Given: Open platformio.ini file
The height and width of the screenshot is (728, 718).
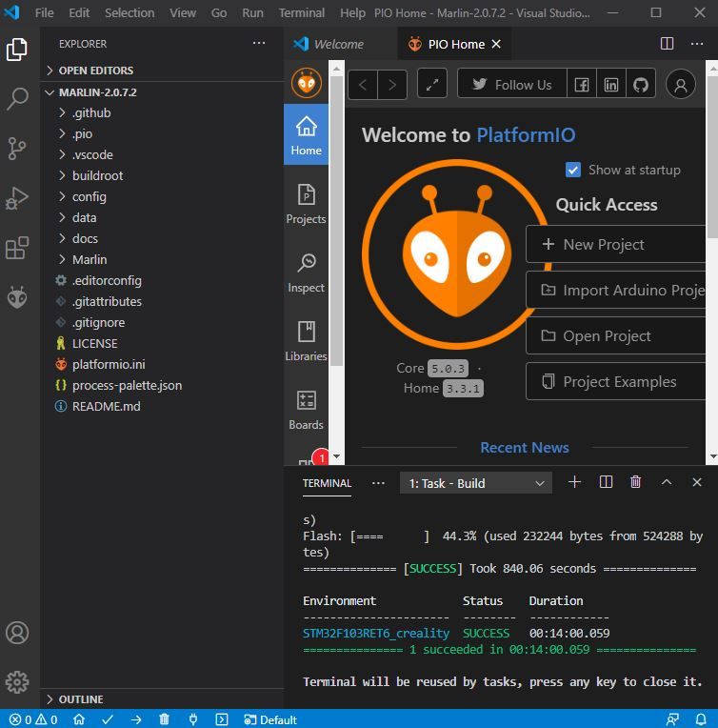Looking at the screenshot, I should [x=109, y=364].
